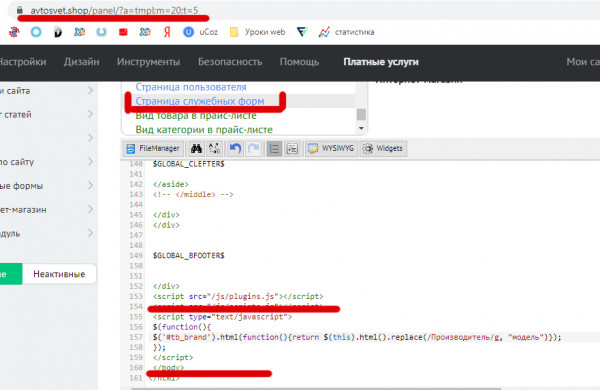Click the green V-shaped bookmark icon

(x=302, y=32)
